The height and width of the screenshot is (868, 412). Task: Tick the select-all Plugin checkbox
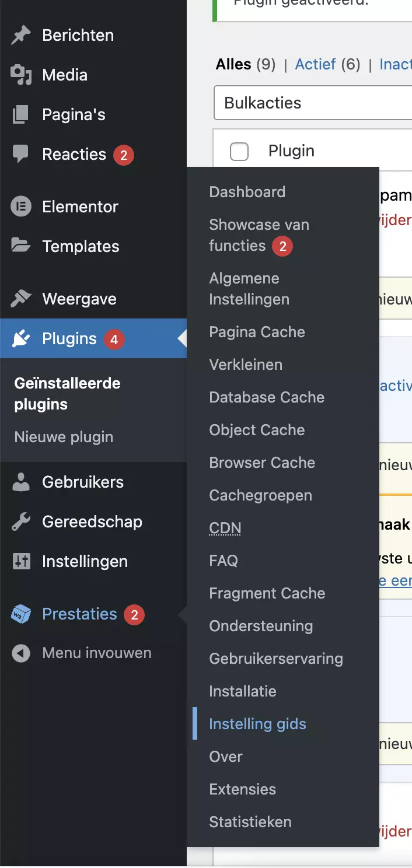[239, 152]
